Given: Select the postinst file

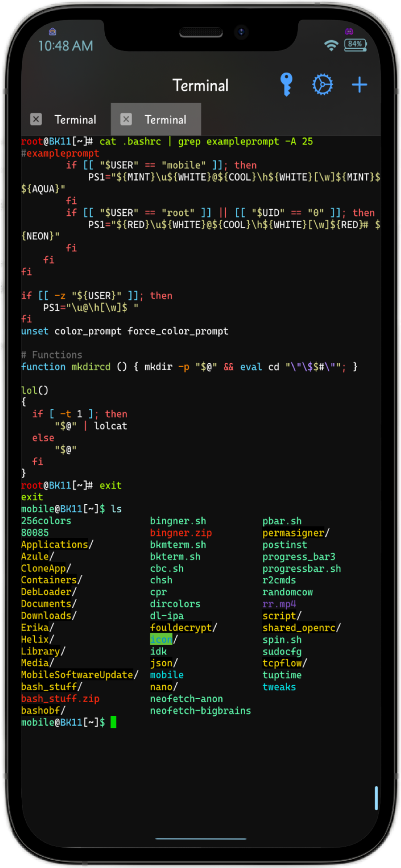Looking at the screenshot, I should pos(284,544).
